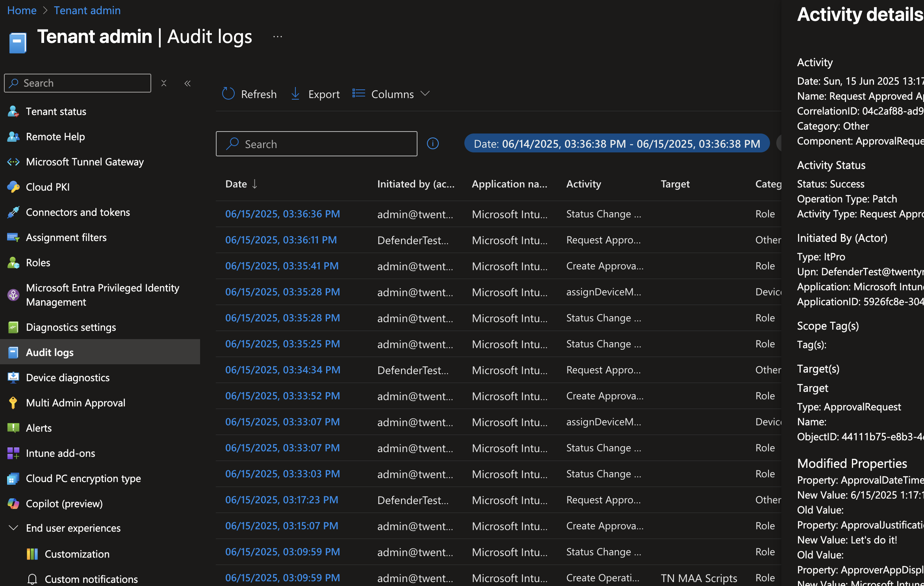Click the Customization icon
The height and width of the screenshot is (586, 924).
click(x=32, y=554)
